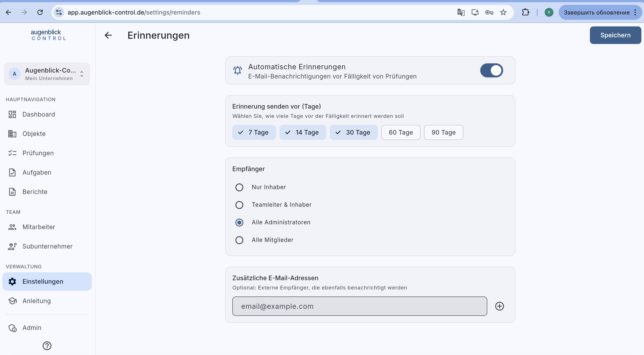The width and height of the screenshot is (644, 355).
Task: Click the augenblick CONTROL logo
Action: tap(48, 35)
